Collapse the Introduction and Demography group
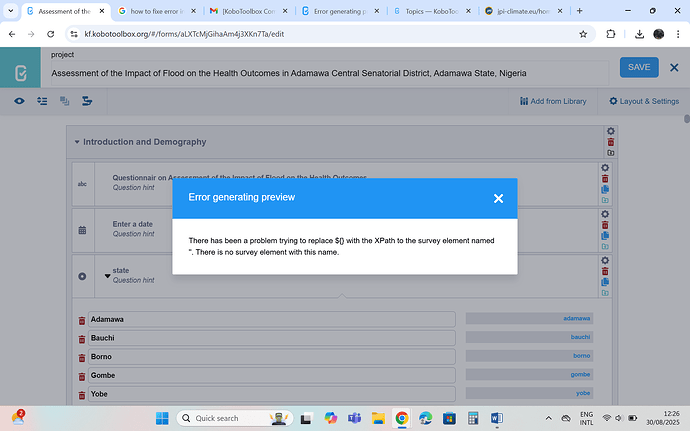Screen dimensions: 690x431 77,142
